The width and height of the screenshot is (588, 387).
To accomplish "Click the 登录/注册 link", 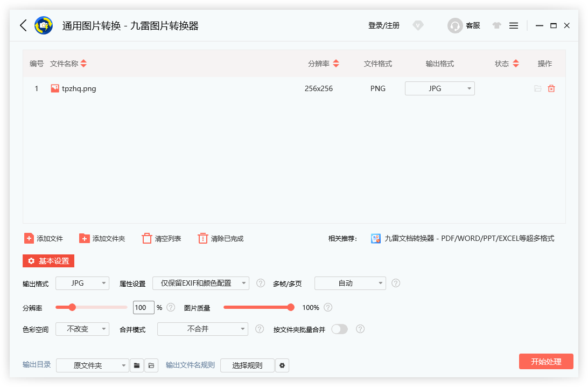I will (384, 25).
